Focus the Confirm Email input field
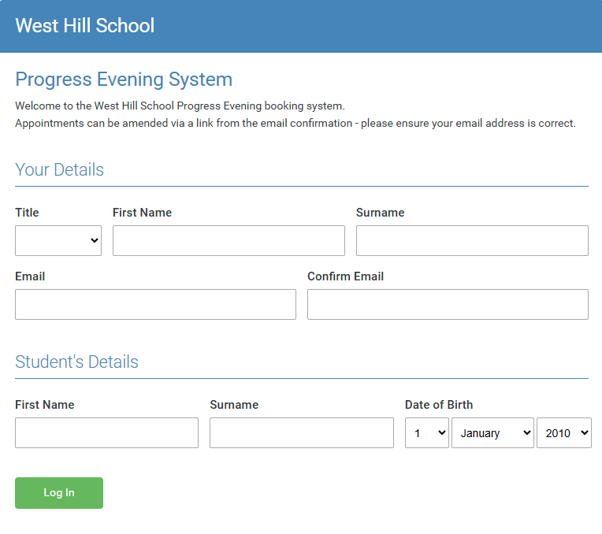The height and width of the screenshot is (534, 602). point(448,304)
